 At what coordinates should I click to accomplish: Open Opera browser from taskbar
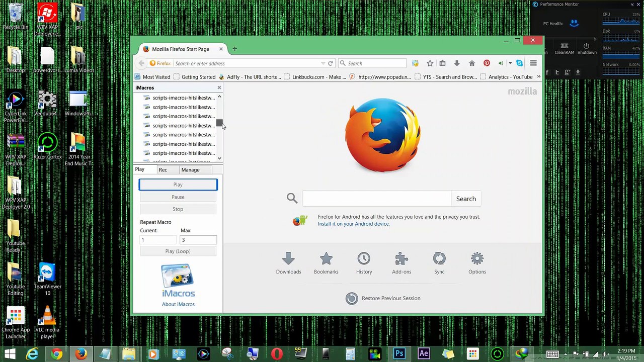click(x=277, y=354)
